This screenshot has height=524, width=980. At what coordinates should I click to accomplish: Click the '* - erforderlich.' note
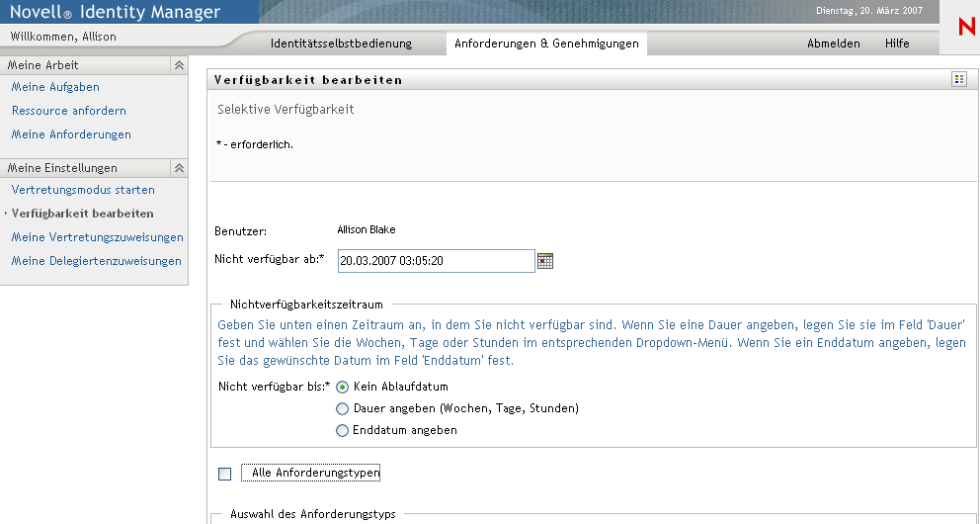point(254,144)
